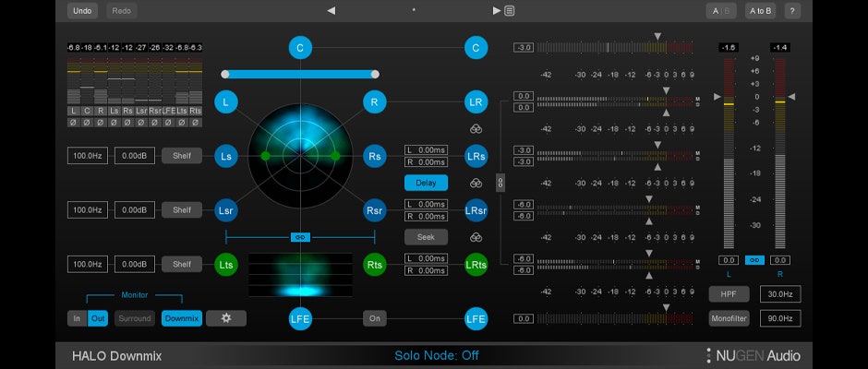The height and width of the screenshot is (369, 868).
Task: Click the Seek button
Action: click(426, 237)
